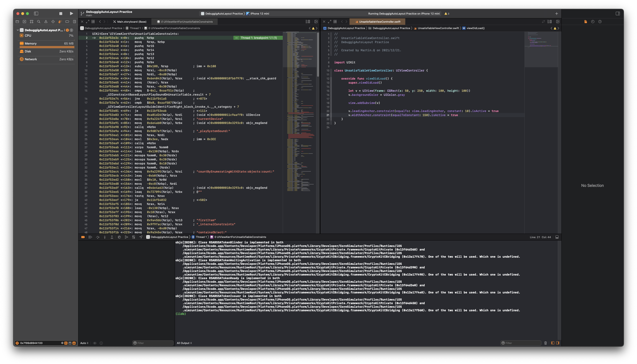The width and height of the screenshot is (637, 364).
Task: Click the Step over debug button
Action: click(98, 237)
